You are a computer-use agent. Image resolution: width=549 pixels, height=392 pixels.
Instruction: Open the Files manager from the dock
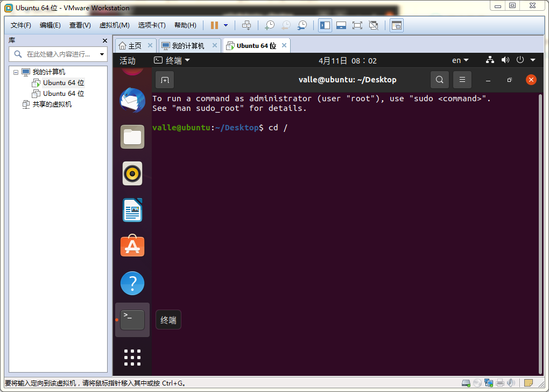132,137
